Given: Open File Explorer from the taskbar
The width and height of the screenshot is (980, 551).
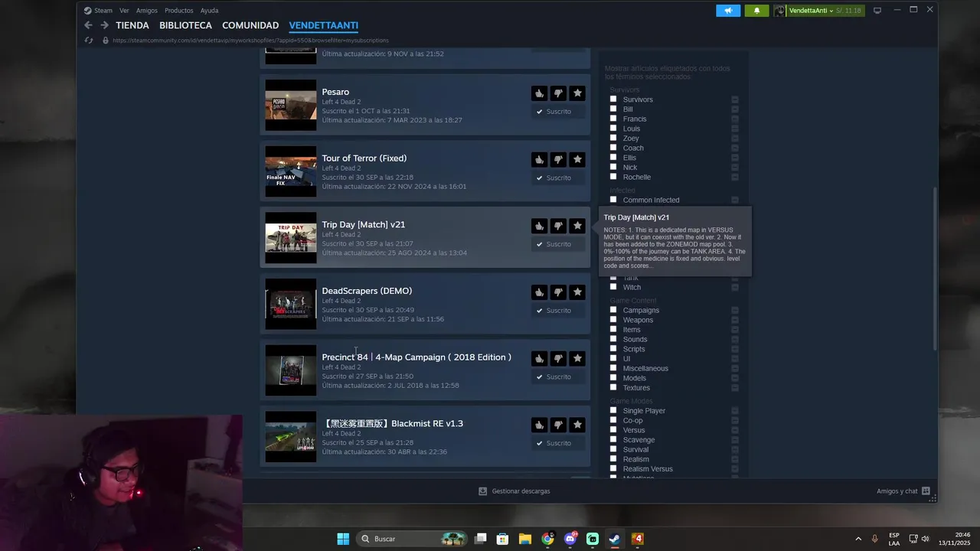Looking at the screenshot, I should 525,539.
